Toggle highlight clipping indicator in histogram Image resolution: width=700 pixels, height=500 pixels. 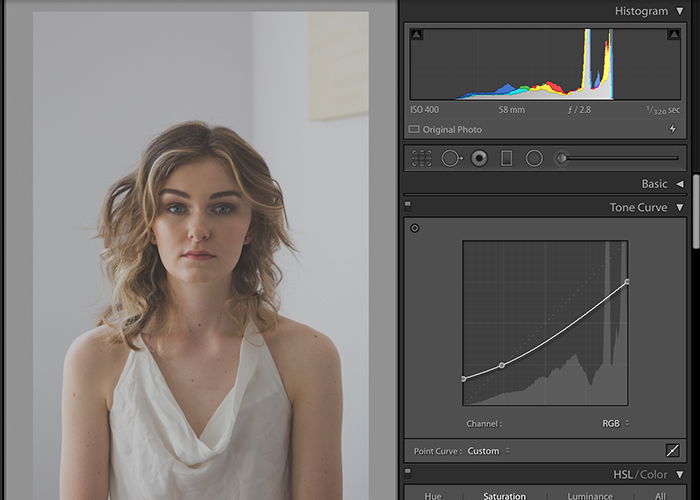pos(674,34)
